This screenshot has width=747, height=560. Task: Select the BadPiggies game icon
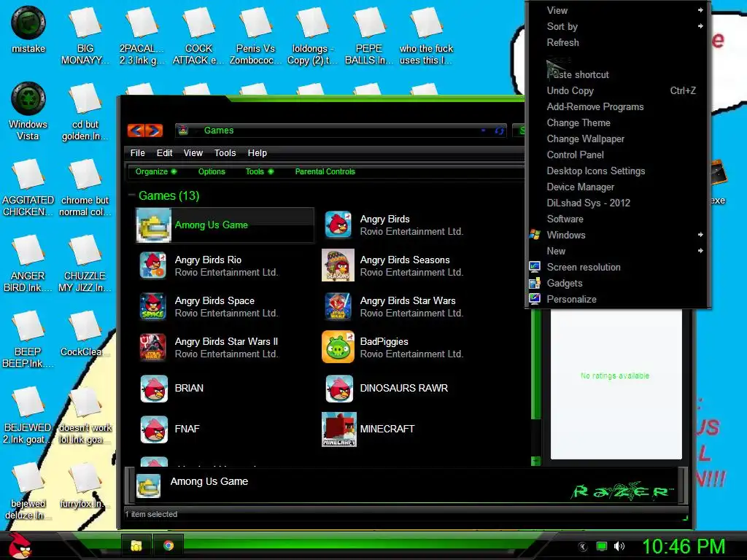tap(338, 347)
